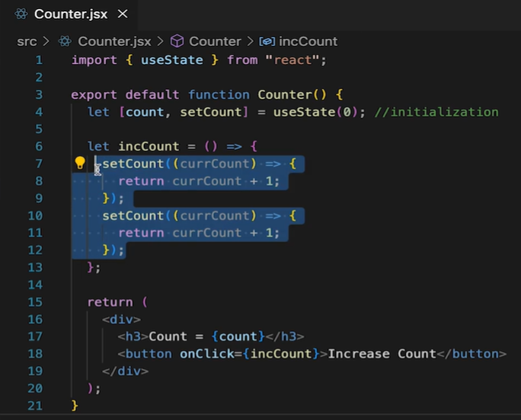
Task: Click 'useState' in the import statement
Action: coord(172,60)
